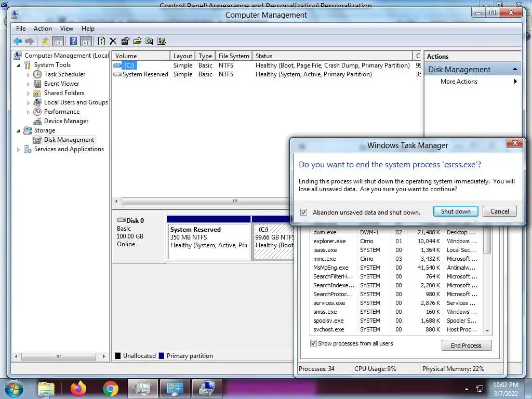Select Task Scheduler clock icon
The image size is (532, 399).
click(37, 74)
